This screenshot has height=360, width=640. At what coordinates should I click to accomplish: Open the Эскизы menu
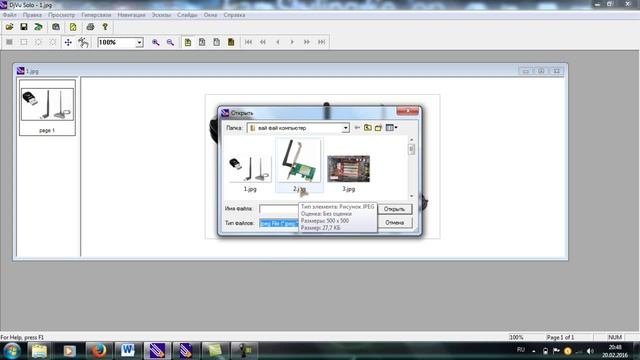point(161,15)
